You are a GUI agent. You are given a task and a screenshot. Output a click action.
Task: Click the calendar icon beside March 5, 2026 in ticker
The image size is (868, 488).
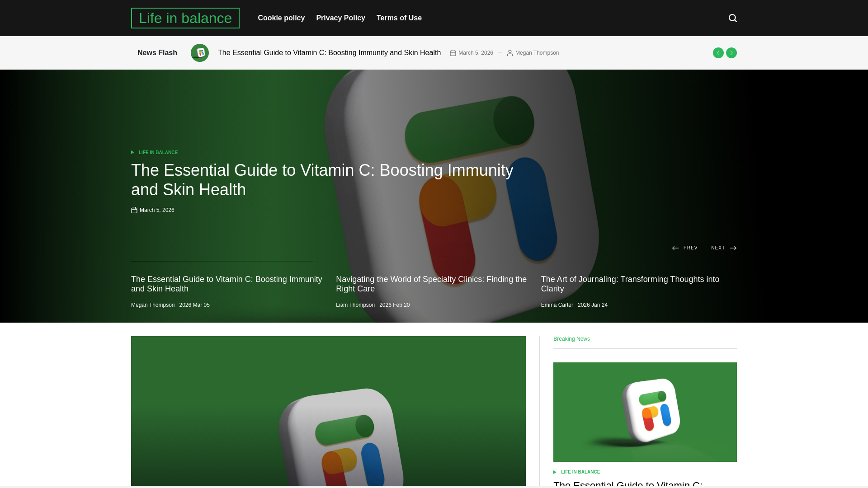(453, 53)
